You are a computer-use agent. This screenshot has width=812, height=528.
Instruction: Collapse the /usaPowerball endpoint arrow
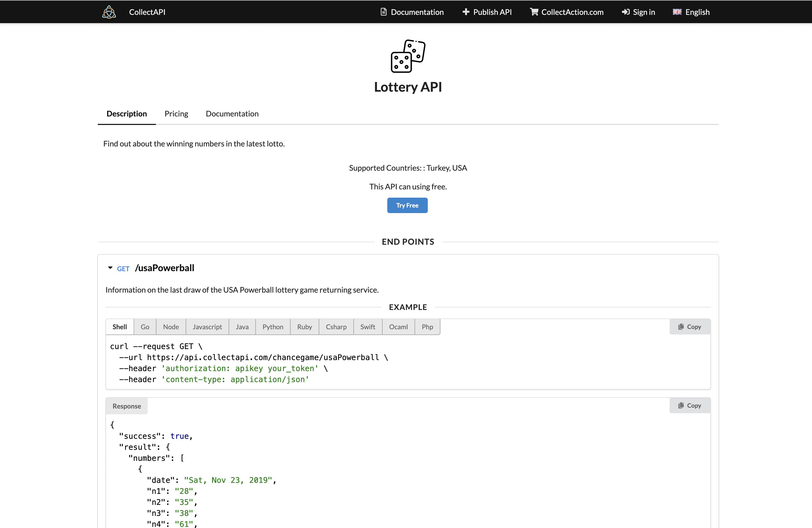110,268
